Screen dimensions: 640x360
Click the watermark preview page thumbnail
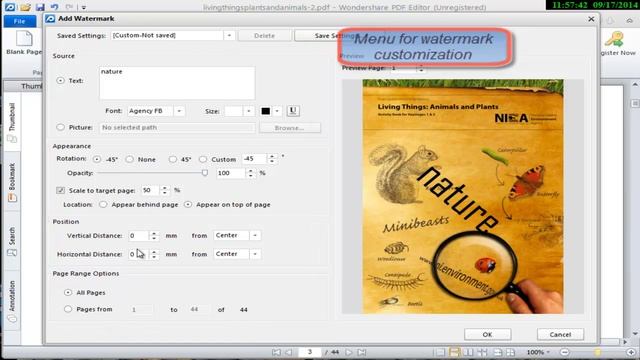pyautogui.click(x=463, y=196)
